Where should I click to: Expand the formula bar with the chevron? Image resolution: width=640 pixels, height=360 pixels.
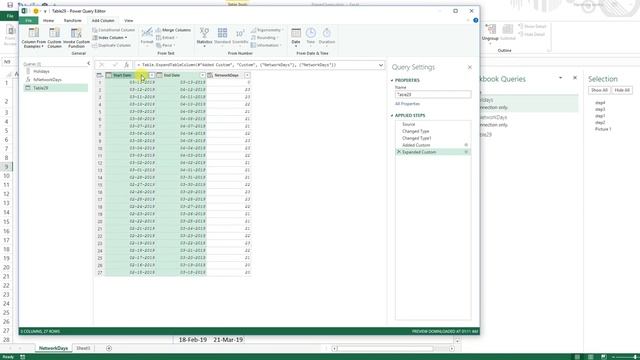click(x=381, y=65)
